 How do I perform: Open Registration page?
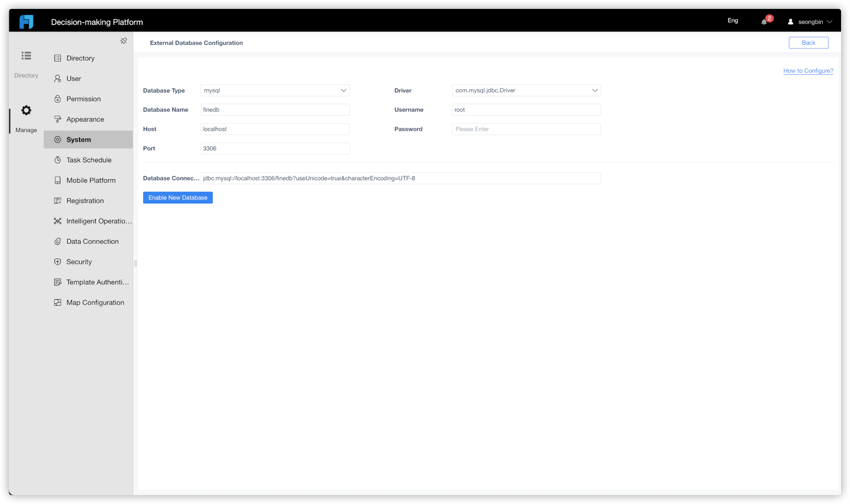(x=88, y=201)
